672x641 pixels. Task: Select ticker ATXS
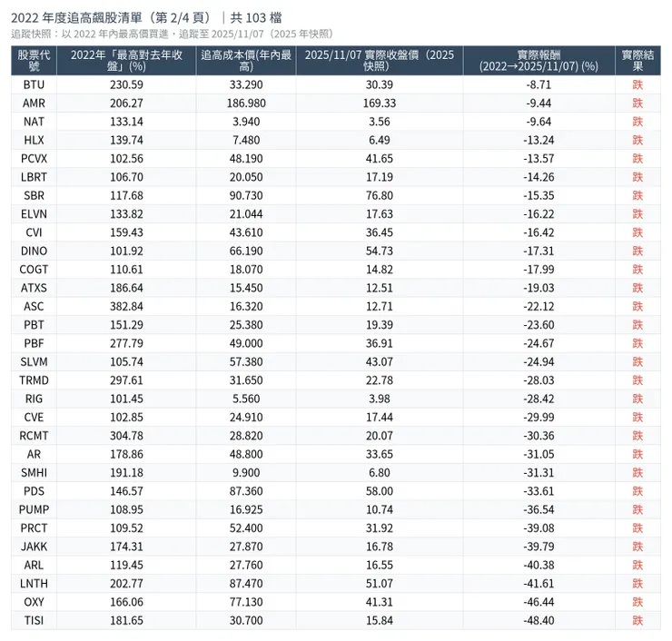34,288
